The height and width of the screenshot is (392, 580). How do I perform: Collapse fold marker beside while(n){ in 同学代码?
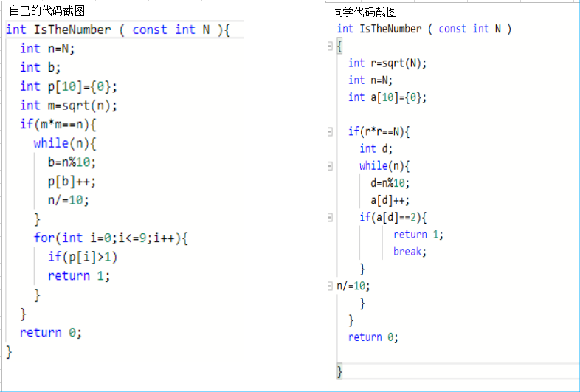tap(330, 166)
